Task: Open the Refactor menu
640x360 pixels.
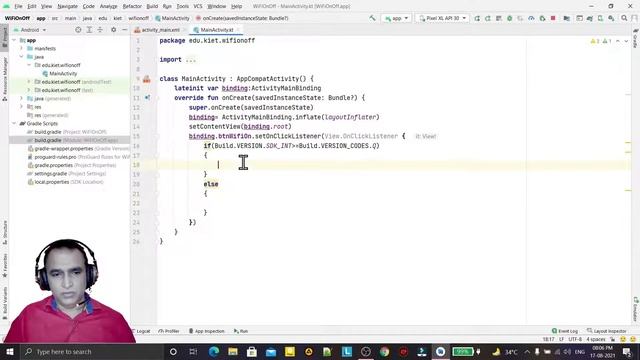Action: coord(132,7)
